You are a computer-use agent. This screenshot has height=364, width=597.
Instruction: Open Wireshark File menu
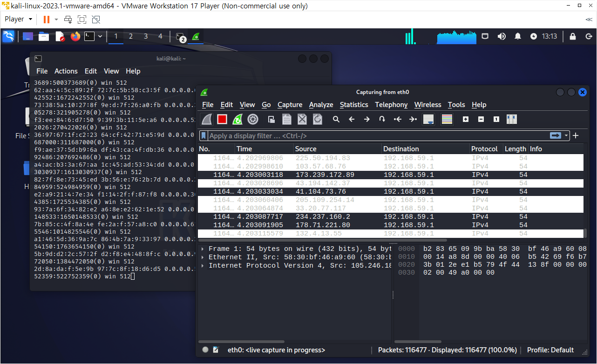point(208,105)
